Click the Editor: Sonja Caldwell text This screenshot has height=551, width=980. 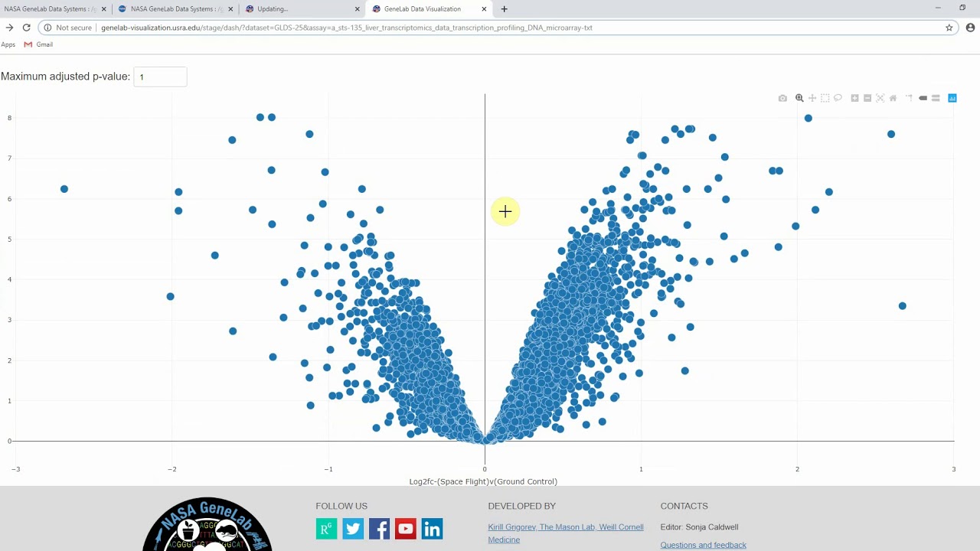700,527
